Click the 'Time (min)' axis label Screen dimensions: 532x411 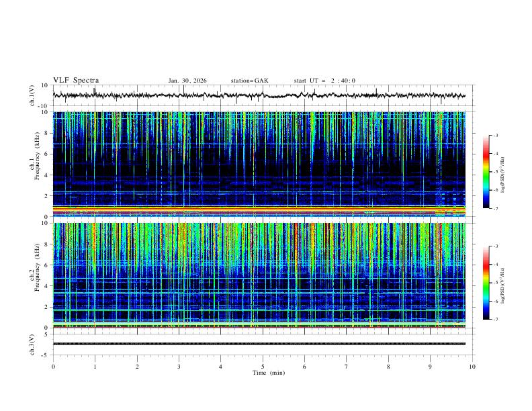tap(269, 373)
